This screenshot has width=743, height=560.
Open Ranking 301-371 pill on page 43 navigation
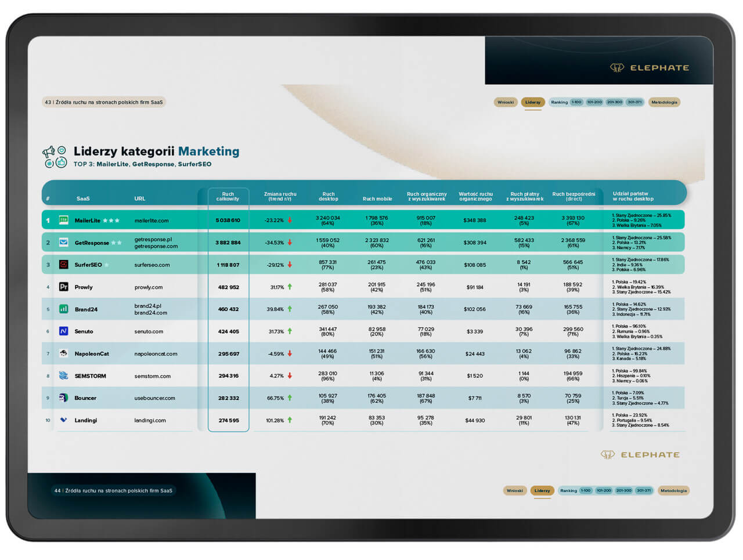[x=634, y=102]
